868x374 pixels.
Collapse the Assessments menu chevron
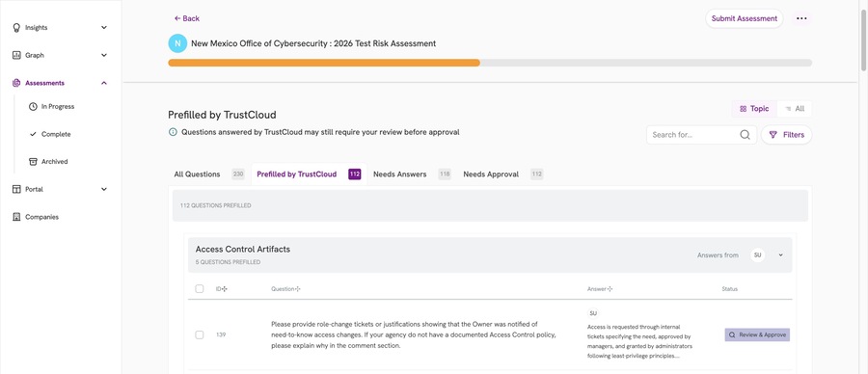(x=104, y=83)
